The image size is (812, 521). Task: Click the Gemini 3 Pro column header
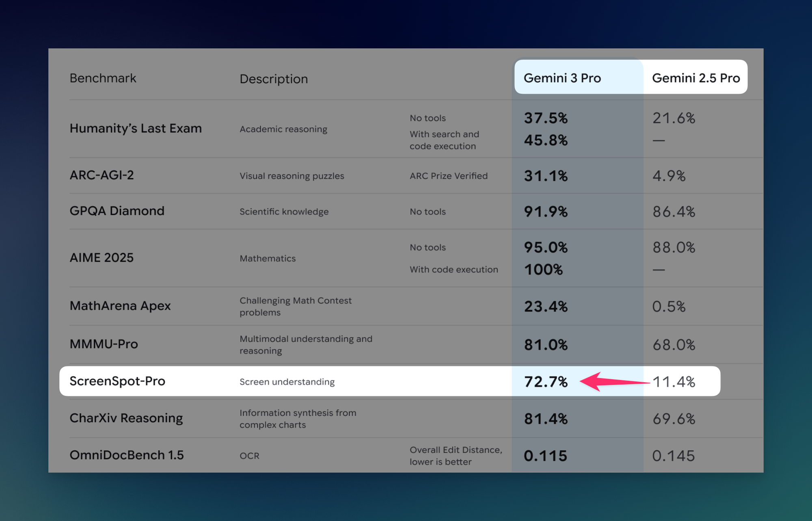[x=562, y=78]
